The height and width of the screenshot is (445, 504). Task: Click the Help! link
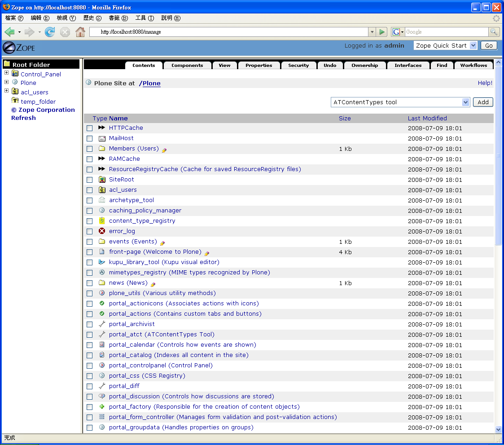point(485,83)
